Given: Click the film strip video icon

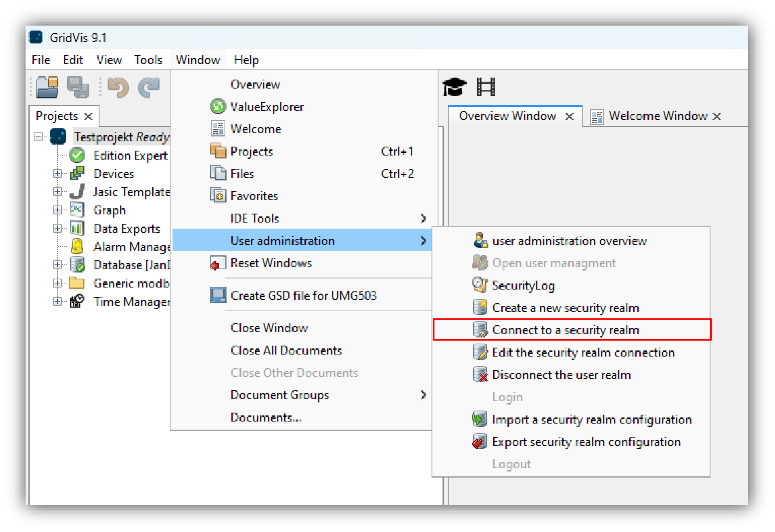Looking at the screenshot, I should [486, 86].
